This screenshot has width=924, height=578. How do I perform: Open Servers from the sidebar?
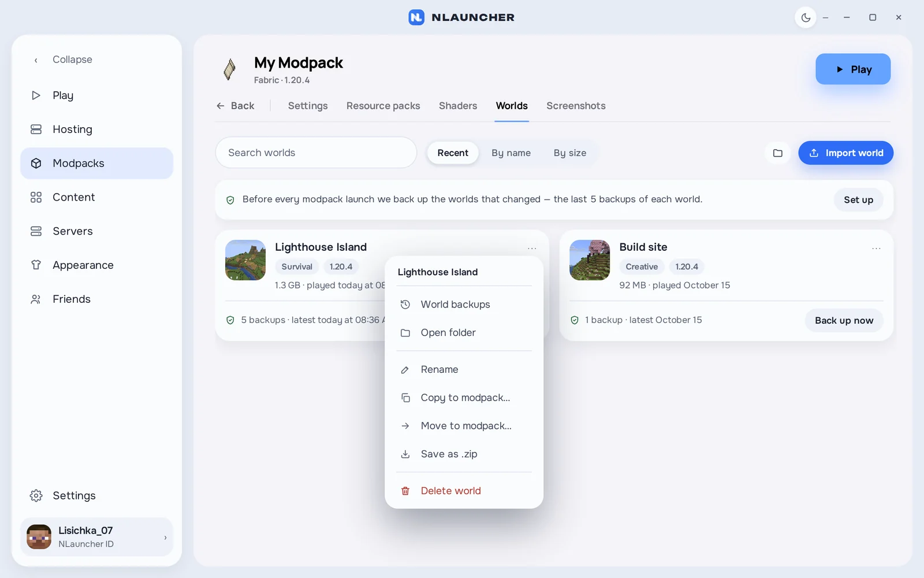[96, 231]
